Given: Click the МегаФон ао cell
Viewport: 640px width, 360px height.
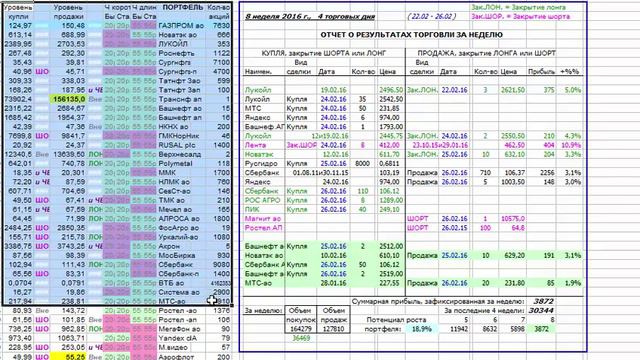Looking at the screenshot, I should coord(179,329).
